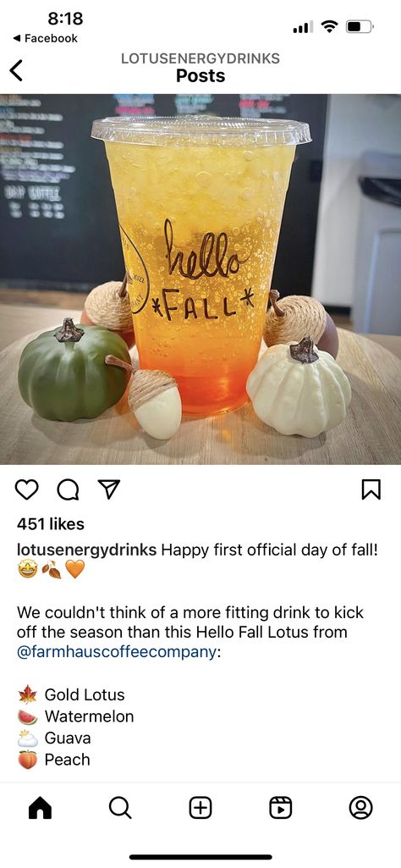Tap the LOTUSENERGYDRINKS header title
Viewport: 401px width, 868px height.
[x=200, y=58]
